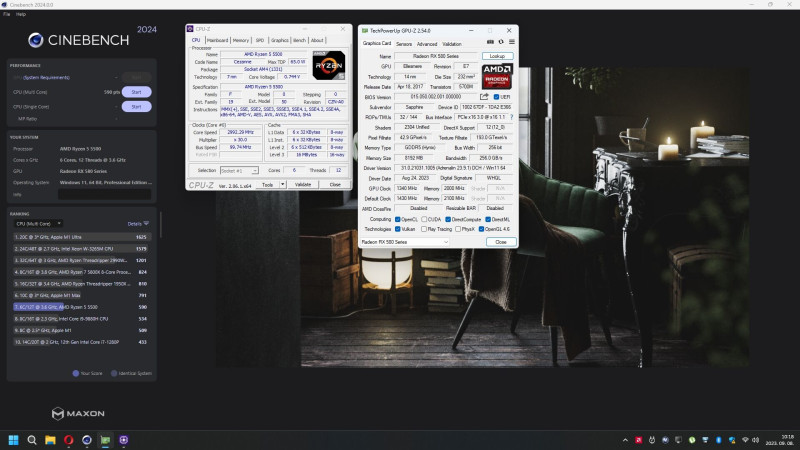Switch to the CPU-Z SPD tab
Image resolution: width=800 pixels, height=450 pixels.
coord(260,40)
